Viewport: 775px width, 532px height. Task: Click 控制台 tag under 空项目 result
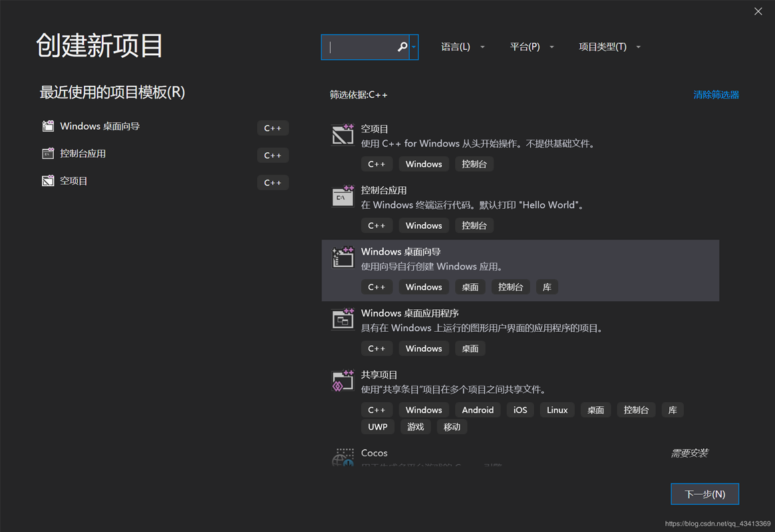pyautogui.click(x=474, y=164)
